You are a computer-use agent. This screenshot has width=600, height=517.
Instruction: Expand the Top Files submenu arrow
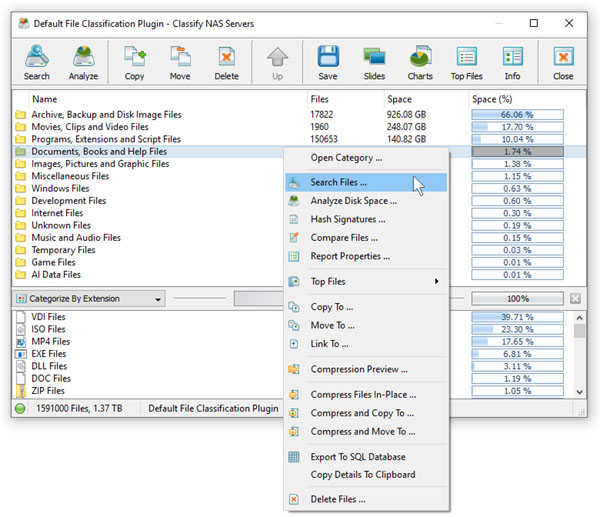(x=436, y=281)
